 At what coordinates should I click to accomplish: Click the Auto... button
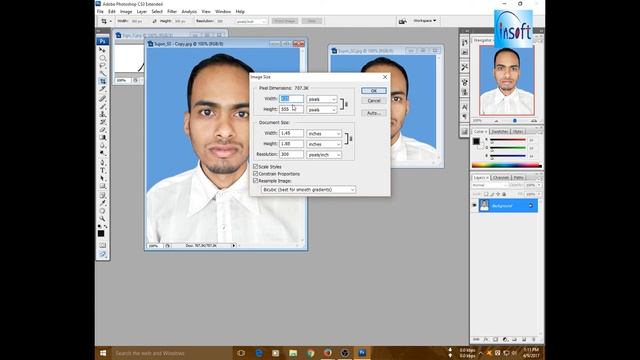click(x=373, y=113)
